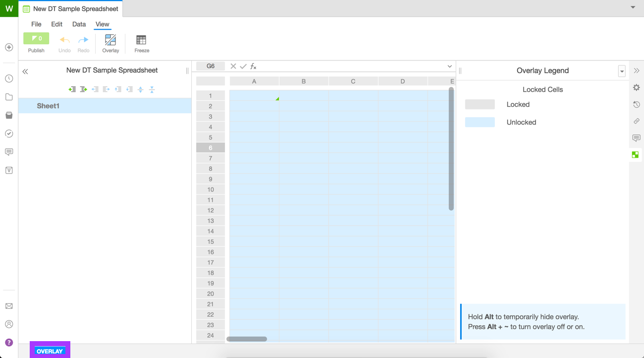Open the History panel in right sidebar
The image size is (644, 358).
(x=637, y=105)
